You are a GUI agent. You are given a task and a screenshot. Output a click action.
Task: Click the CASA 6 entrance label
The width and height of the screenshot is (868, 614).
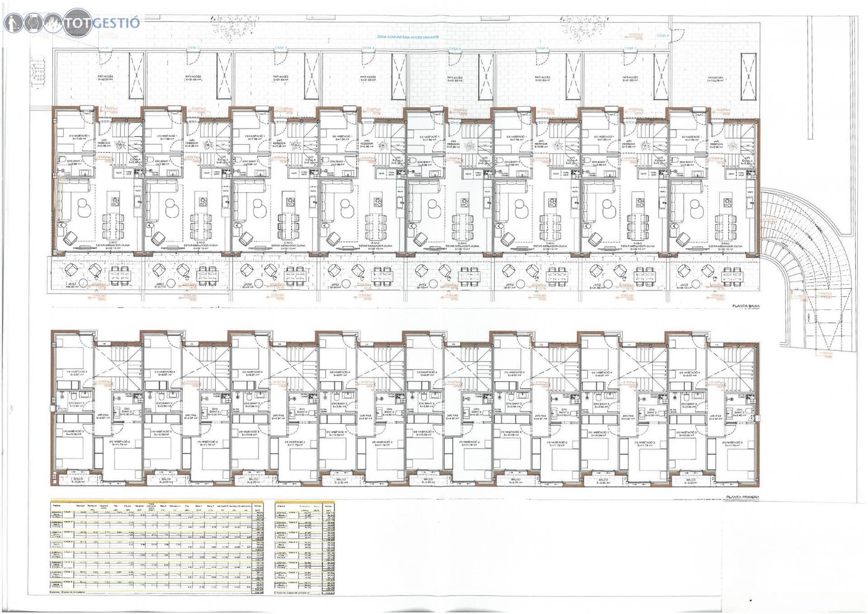click(542, 48)
